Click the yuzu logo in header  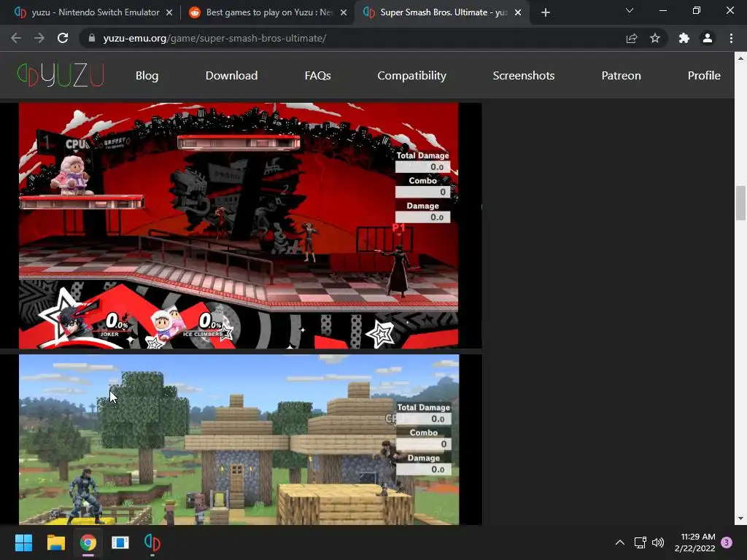(61, 75)
